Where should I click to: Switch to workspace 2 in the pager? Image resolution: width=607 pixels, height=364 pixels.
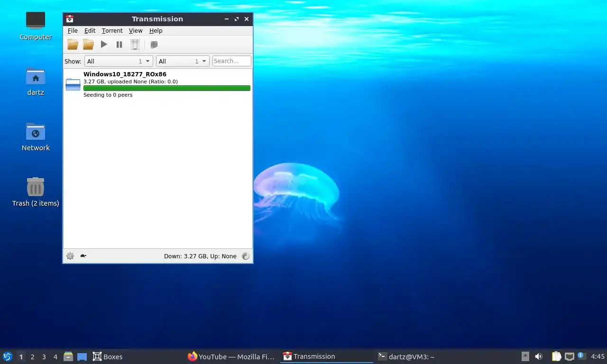(32, 357)
